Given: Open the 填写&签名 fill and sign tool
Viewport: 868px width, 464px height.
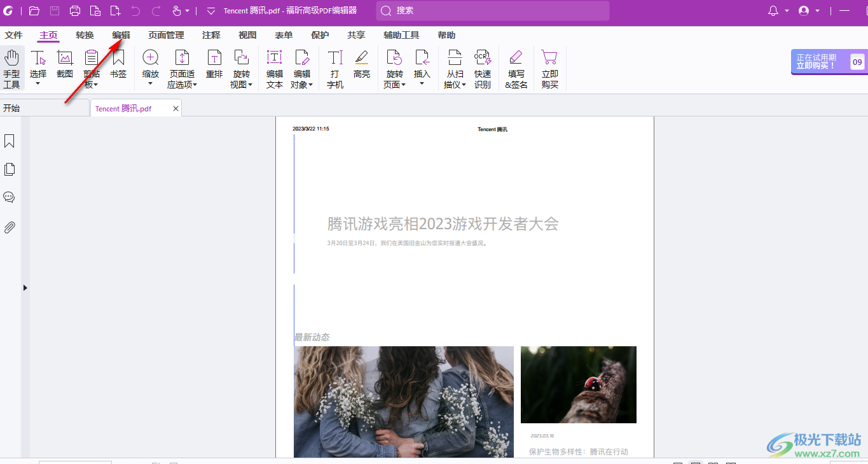Looking at the screenshot, I should click(x=516, y=69).
